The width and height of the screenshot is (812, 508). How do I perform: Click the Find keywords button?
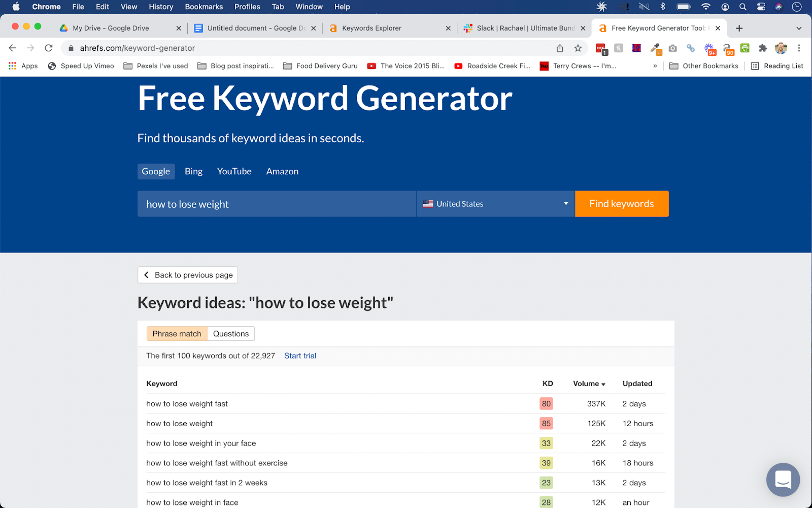click(622, 204)
